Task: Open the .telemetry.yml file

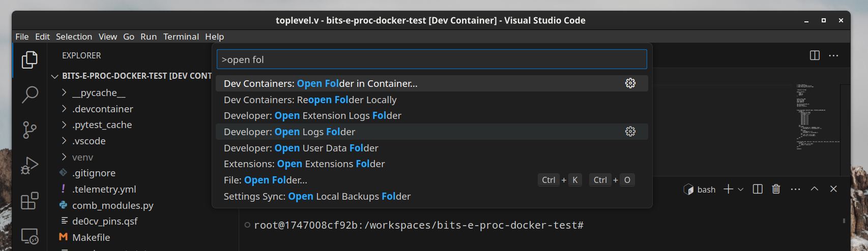Action: click(104, 189)
